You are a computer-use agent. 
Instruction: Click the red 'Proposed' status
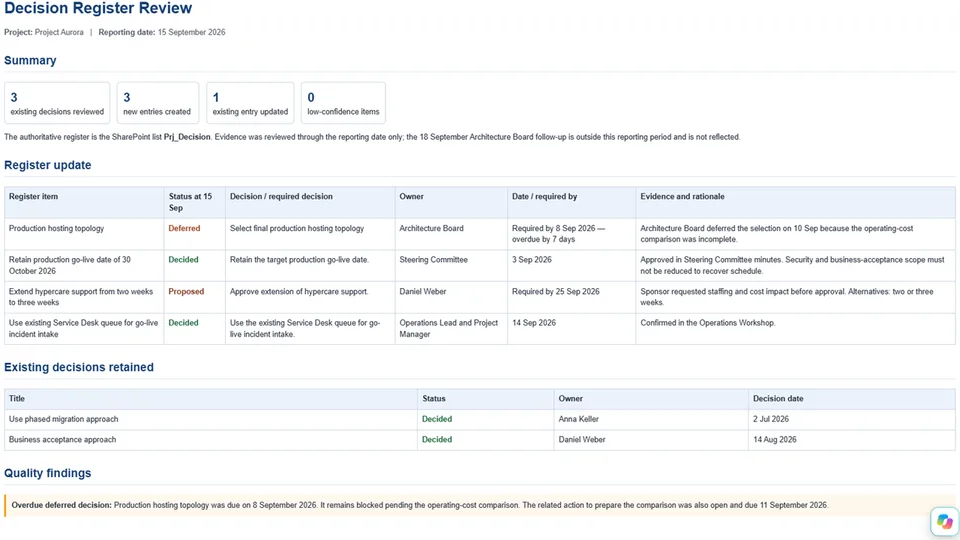coord(186,291)
